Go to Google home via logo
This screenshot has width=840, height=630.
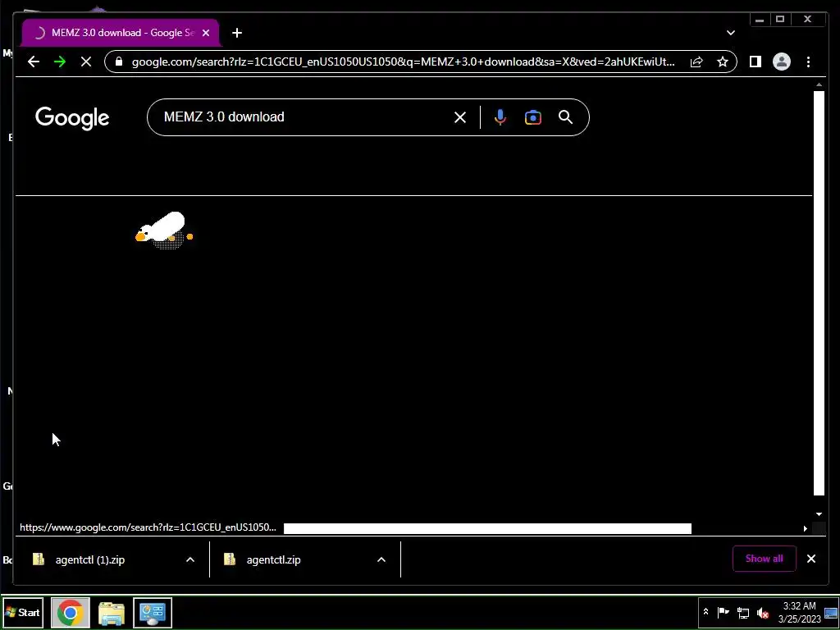coord(72,118)
